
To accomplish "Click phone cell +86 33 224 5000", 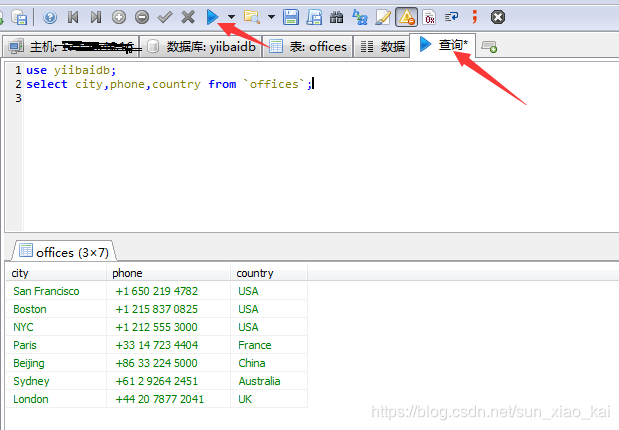I will [168, 363].
